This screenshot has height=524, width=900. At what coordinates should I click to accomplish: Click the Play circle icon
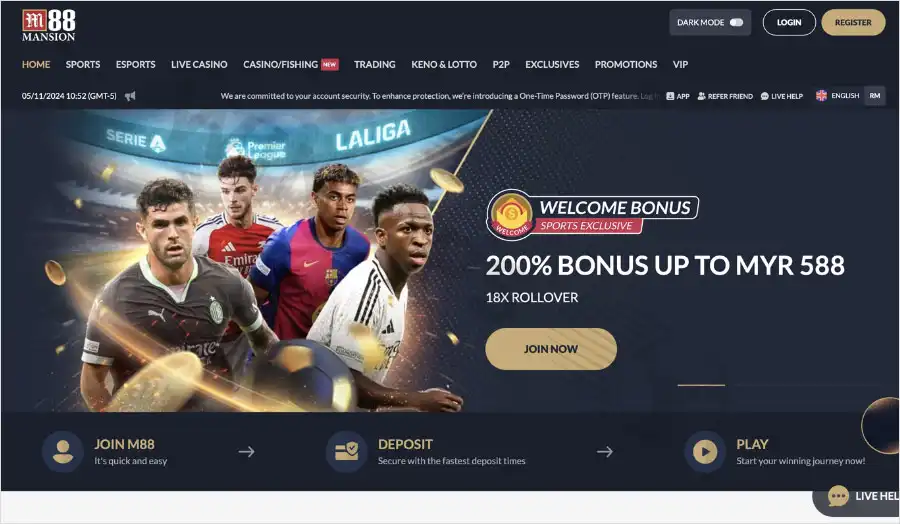coord(705,452)
